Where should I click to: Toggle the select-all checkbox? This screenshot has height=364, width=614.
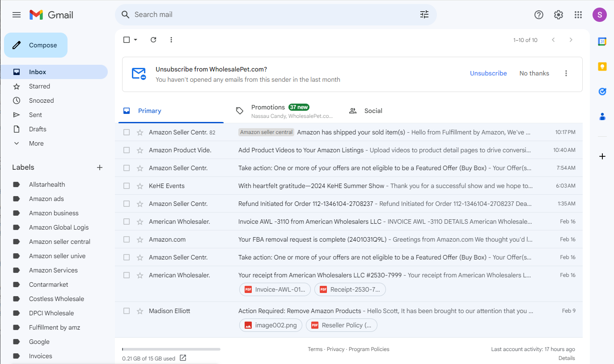(127, 40)
